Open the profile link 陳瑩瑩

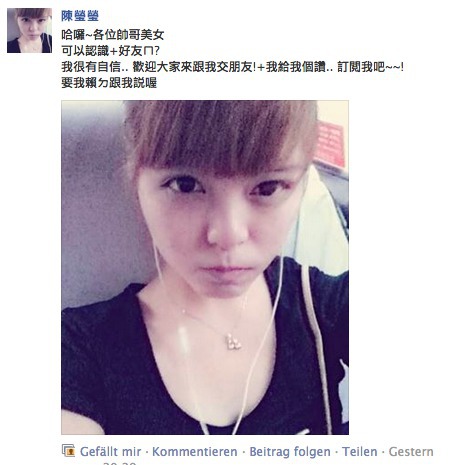tap(80, 16)
